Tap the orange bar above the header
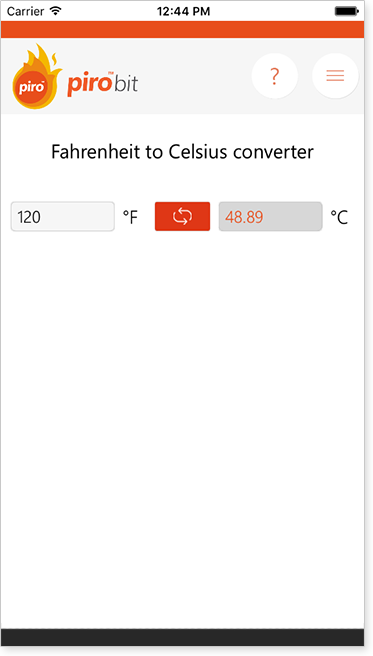 182,29
